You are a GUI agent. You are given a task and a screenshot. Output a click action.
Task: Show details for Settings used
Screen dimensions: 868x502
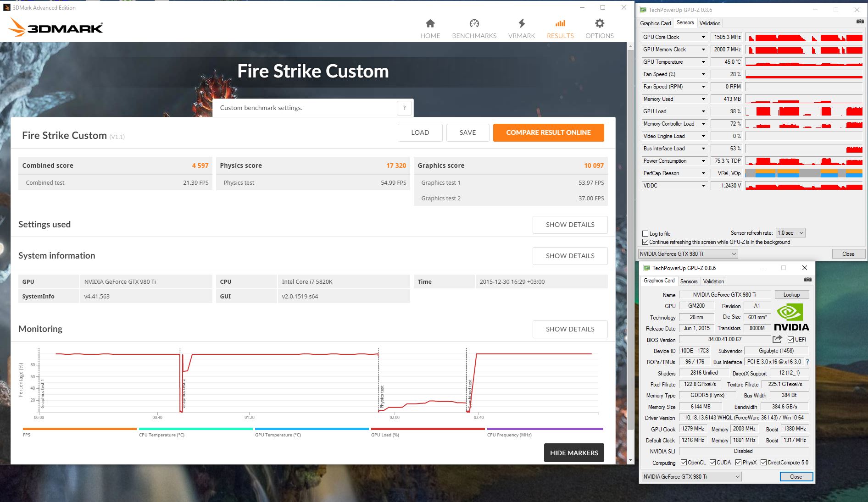tap(570, 225)
